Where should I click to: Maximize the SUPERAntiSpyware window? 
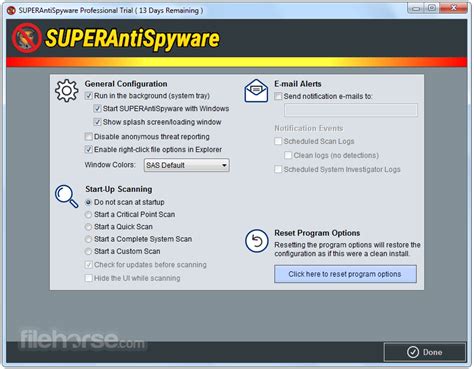tap(432, 8)
